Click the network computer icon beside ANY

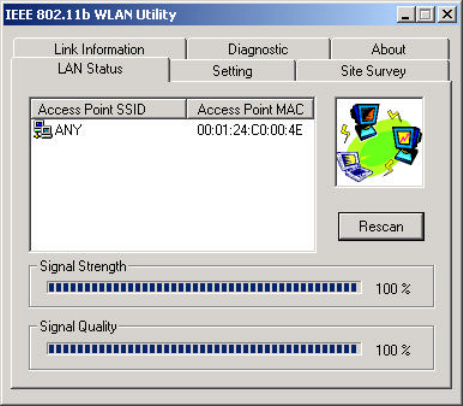pyautogui.click(x=43, y=130)
